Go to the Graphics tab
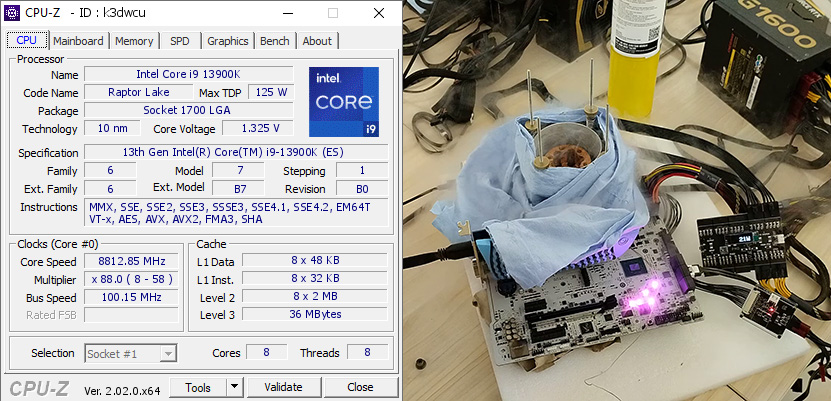 [x=227, y=41]
